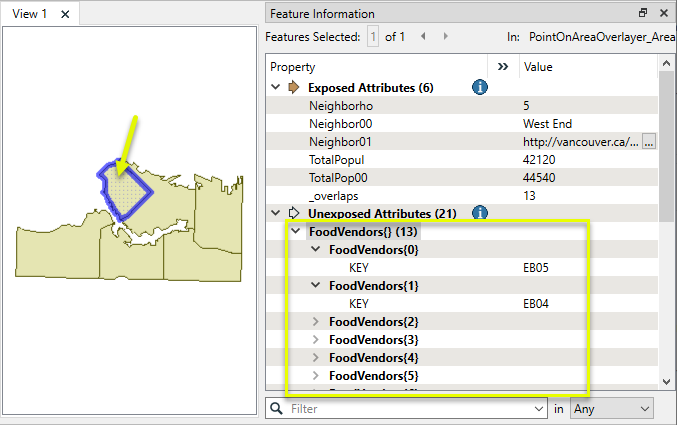Expand the FoodVendors{2} list item
The width and height of the screenshot is (677, 425).
pos(317,322)
